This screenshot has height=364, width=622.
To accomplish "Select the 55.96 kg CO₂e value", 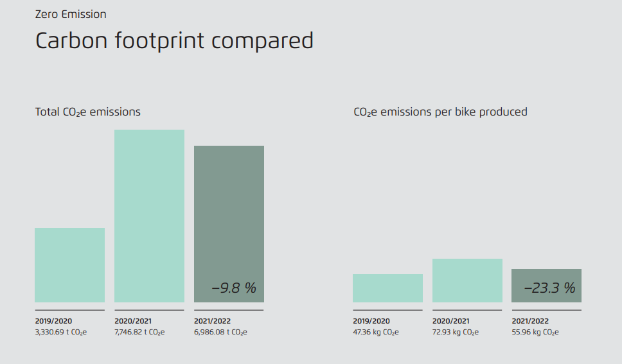I will [x=535, y=332].
